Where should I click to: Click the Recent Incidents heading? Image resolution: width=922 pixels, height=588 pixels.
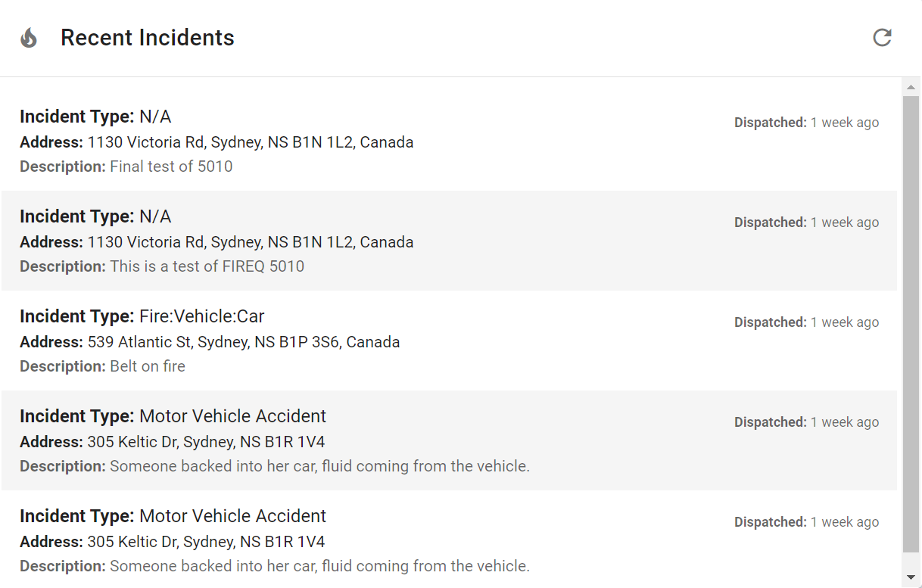pos(148,38)
